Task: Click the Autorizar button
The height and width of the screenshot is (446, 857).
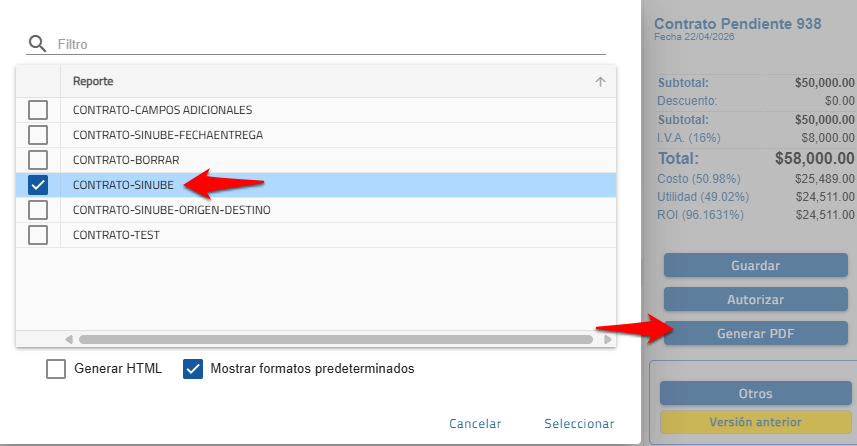Action: point(755,300)
